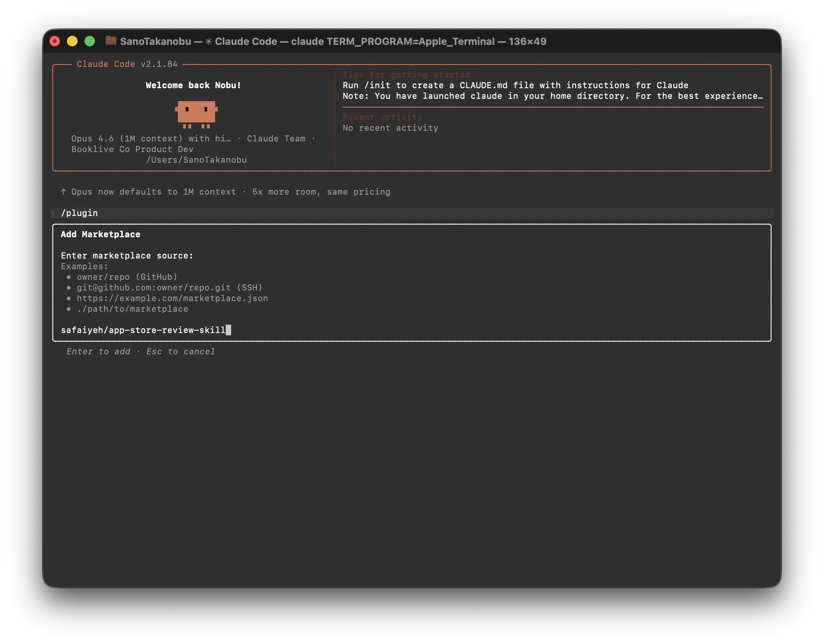Click the 'git@github.com:owner/repo.git (SSH)' example
This screenshot has height=644, width=824.
(x=170, y=287)
